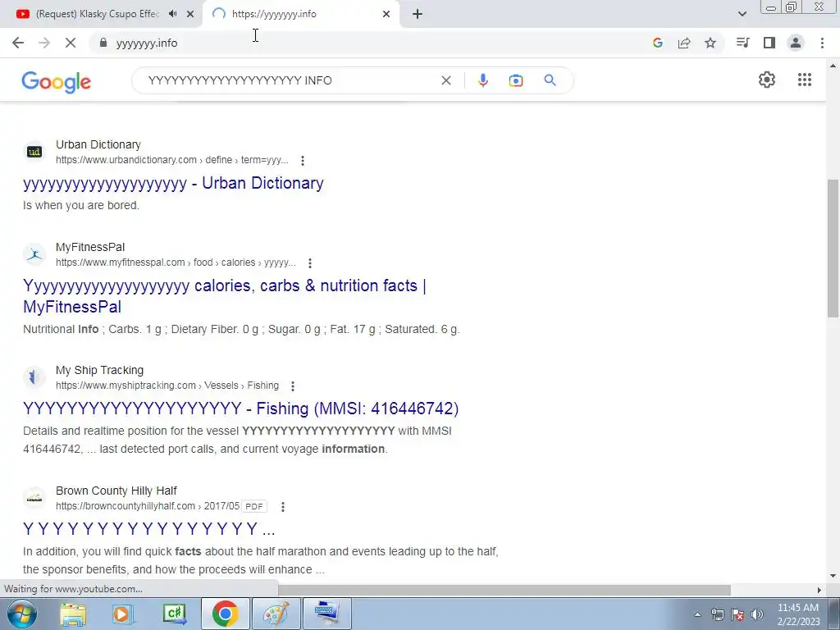840x630 pixels.
Task: Click the Google icon in address bar
Action: coord(658,43)
